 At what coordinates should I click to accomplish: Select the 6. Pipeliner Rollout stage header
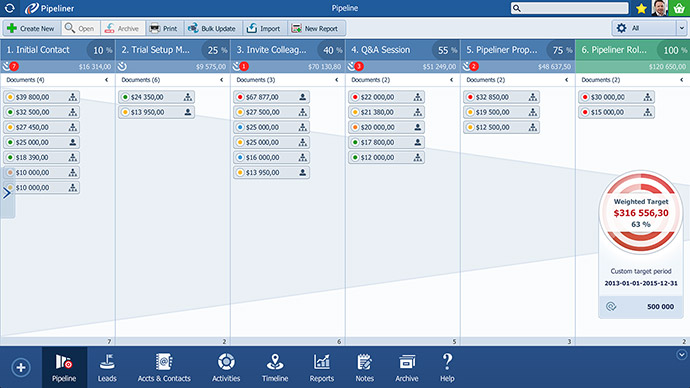pos(633,50)
